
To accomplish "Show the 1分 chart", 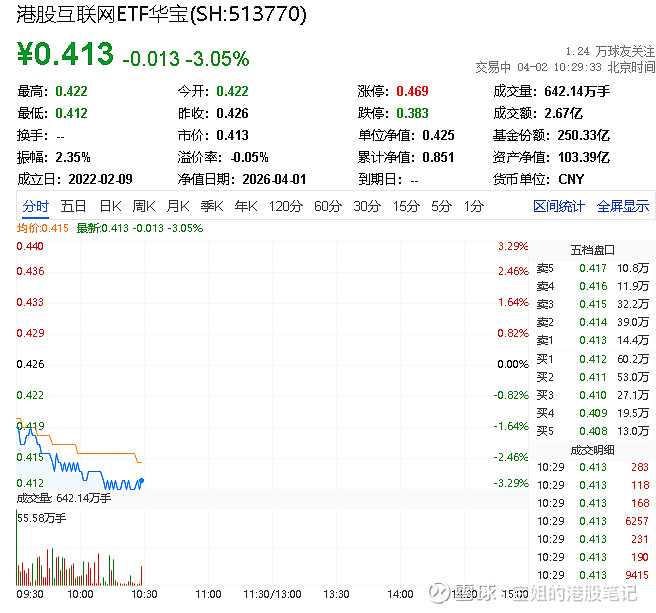I will coord(474,206).
